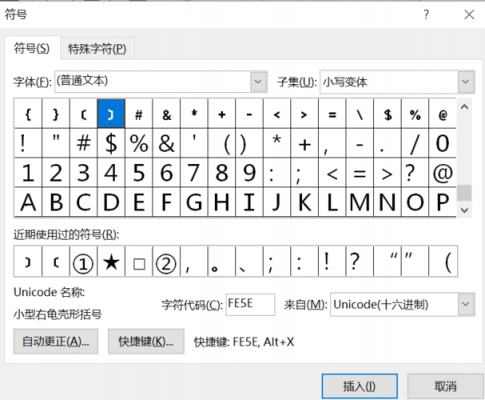This screenshot has height=400, width=485.
Task: Pick the small backslash symbol
Action: 360,114
